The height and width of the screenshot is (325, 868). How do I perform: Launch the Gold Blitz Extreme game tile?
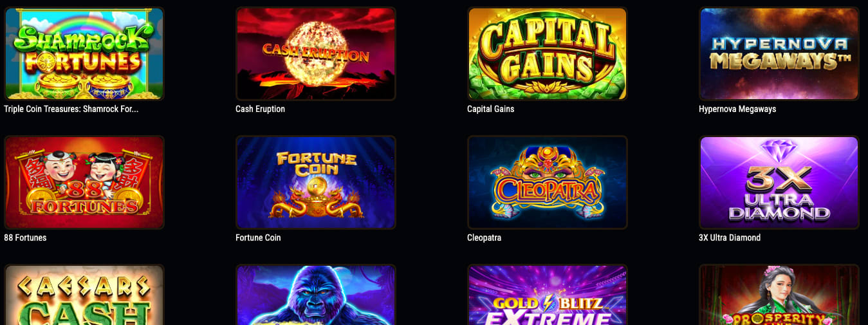pos(548,295)
